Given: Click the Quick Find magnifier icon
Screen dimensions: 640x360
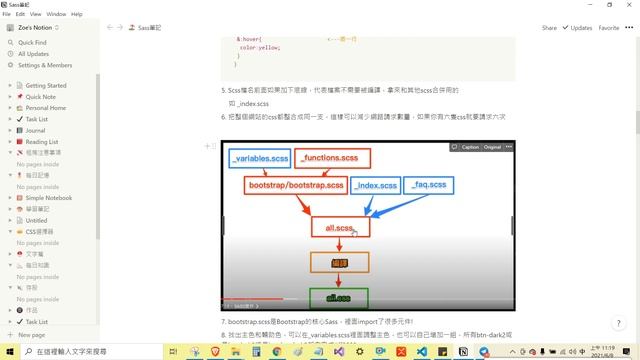Looking at the screenshot, I should point(11,42).
